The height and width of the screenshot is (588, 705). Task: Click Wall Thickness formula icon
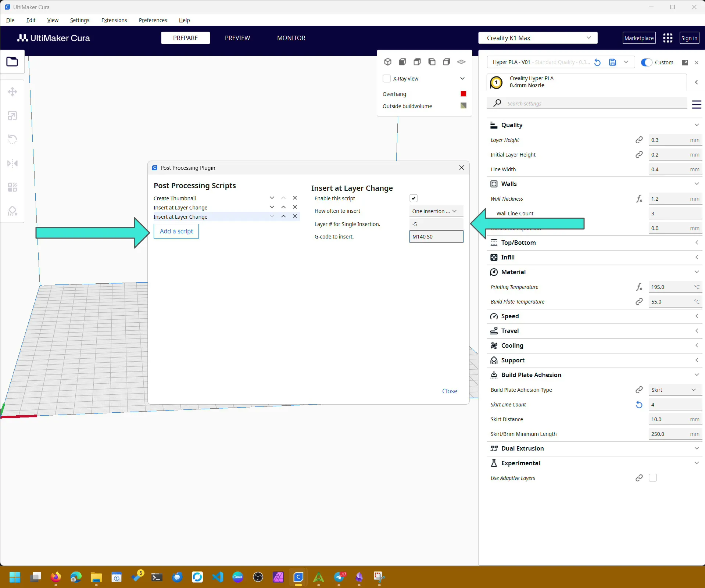(x=639, y=199)
